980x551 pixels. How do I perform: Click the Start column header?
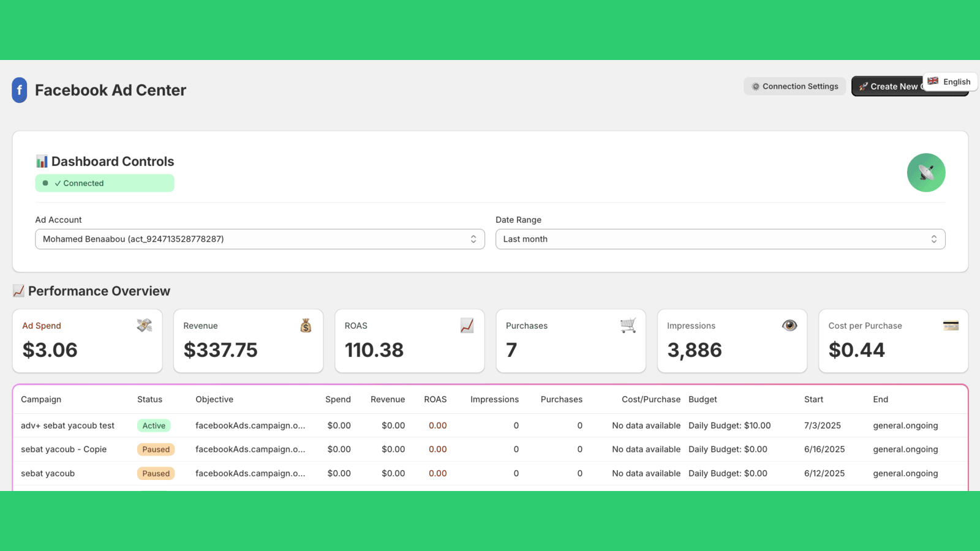[813, 399]
